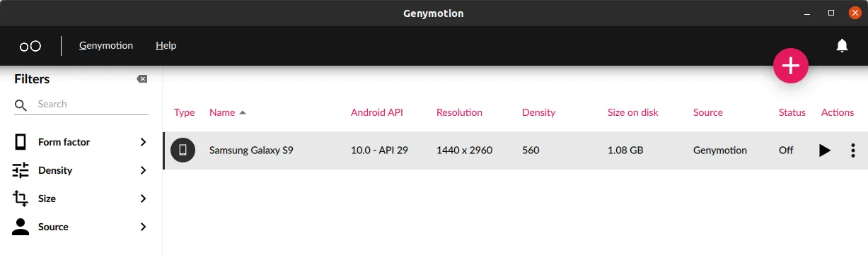Click the Form factor filter label

point(64,142)
